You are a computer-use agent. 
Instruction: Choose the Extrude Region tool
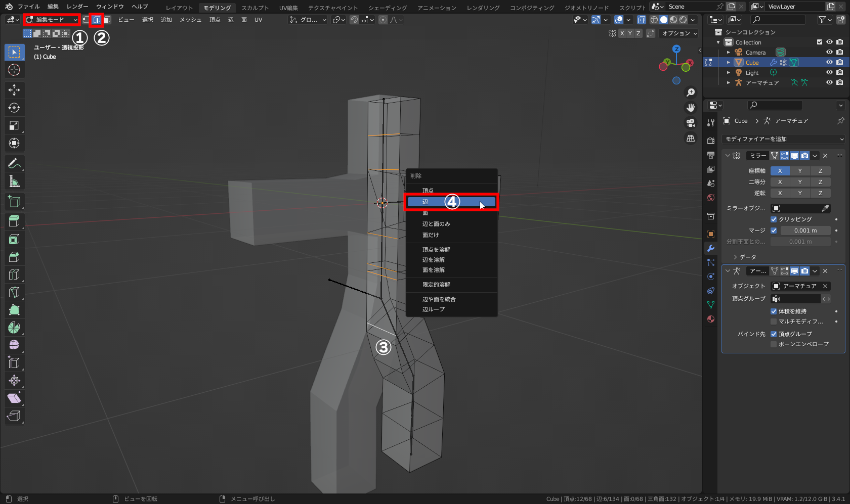tap(14, 221)
